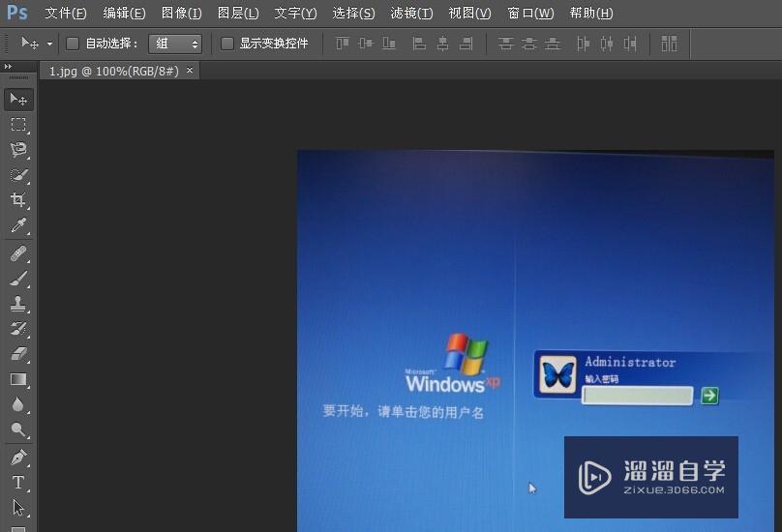Click the Distribute Right Edges icon
Image resolution: width=782 pixels, height=532 pixels.
pos(630,44)
